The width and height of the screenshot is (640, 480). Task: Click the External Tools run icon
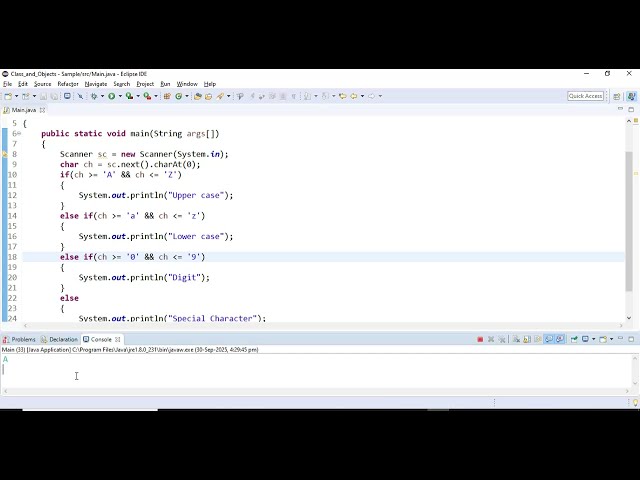click(x=147, y=96)
